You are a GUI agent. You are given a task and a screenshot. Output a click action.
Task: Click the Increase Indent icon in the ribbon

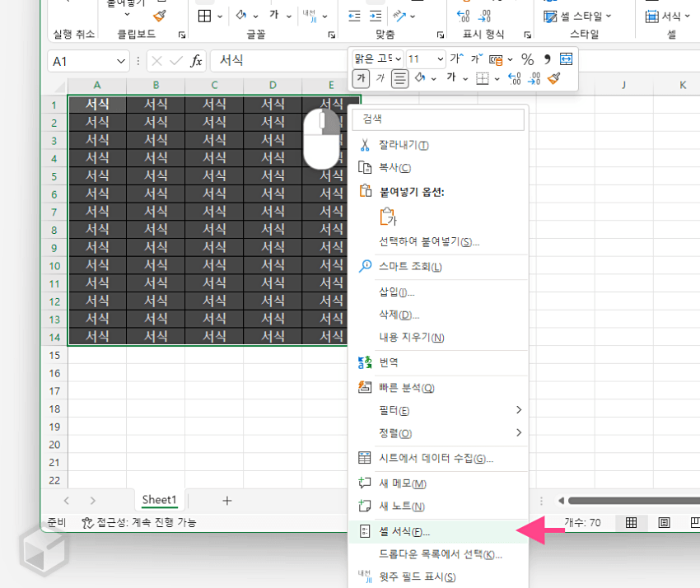376,16
